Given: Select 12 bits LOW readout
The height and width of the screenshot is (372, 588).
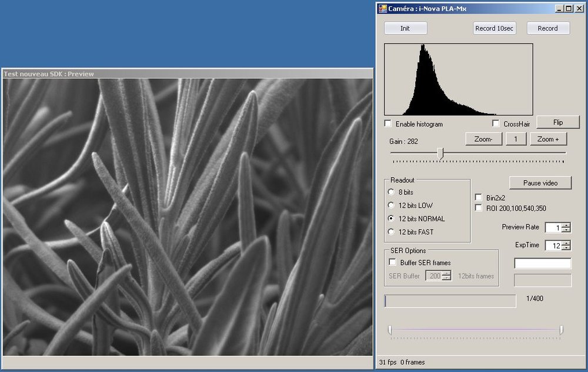Looking at the screenshot, I should pos(391,205).
